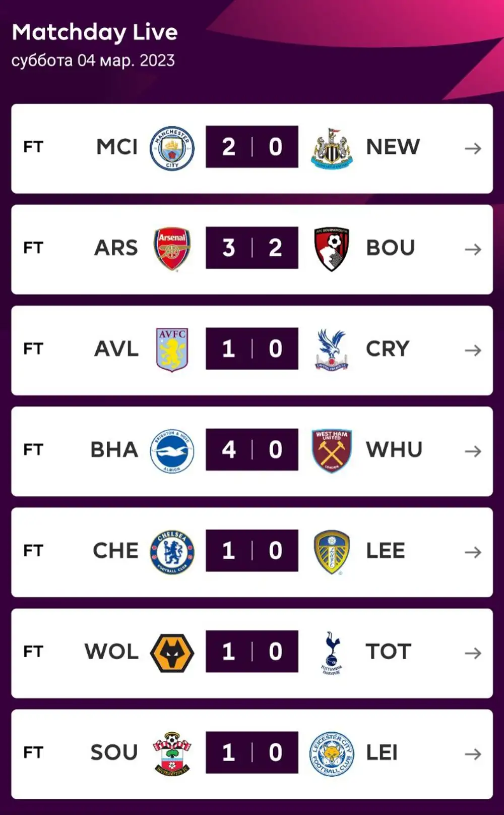Tap the Southampton club crest
The image size is (504, 815).
coord(172,753)
